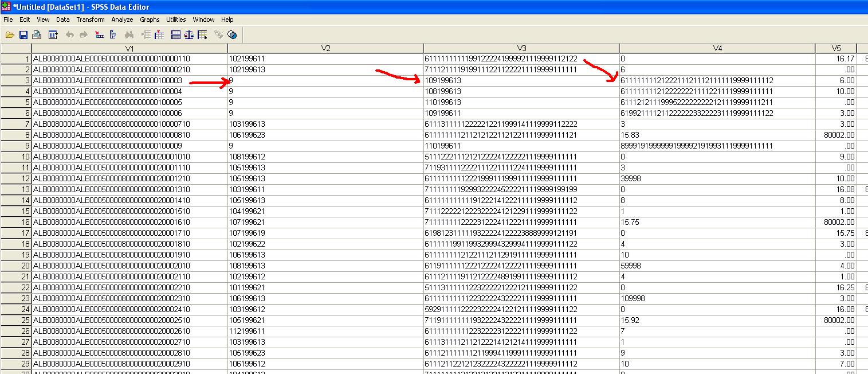Click cell ALB0080000ALB00060000800000000100003

tap(129, 81)
